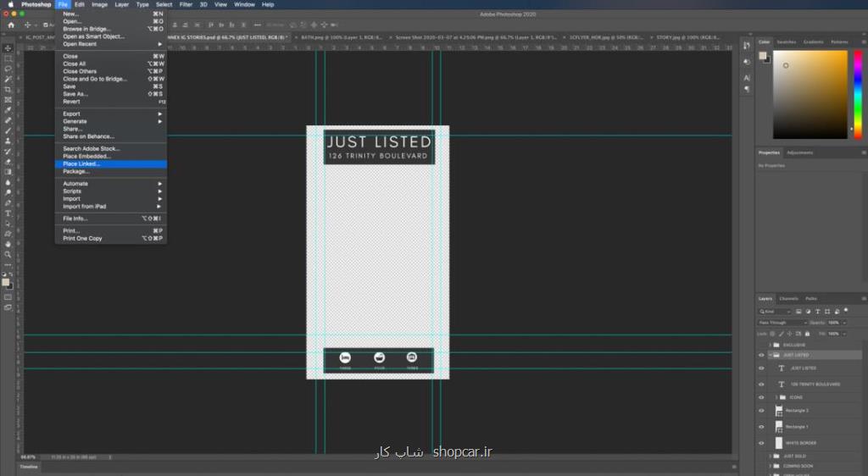Expand the EXCLUSIVE layer group
Screen dimensions: 868x476
[x=770, y=345]
